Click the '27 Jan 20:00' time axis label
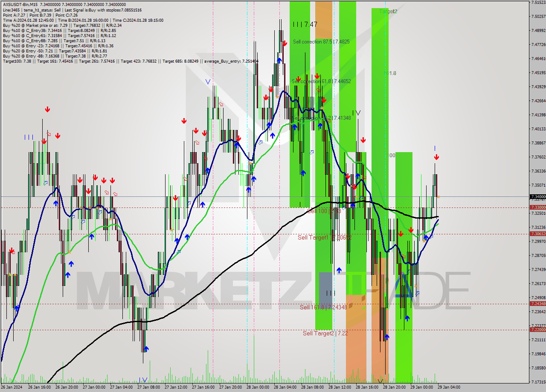 click(x=230, y=387)
